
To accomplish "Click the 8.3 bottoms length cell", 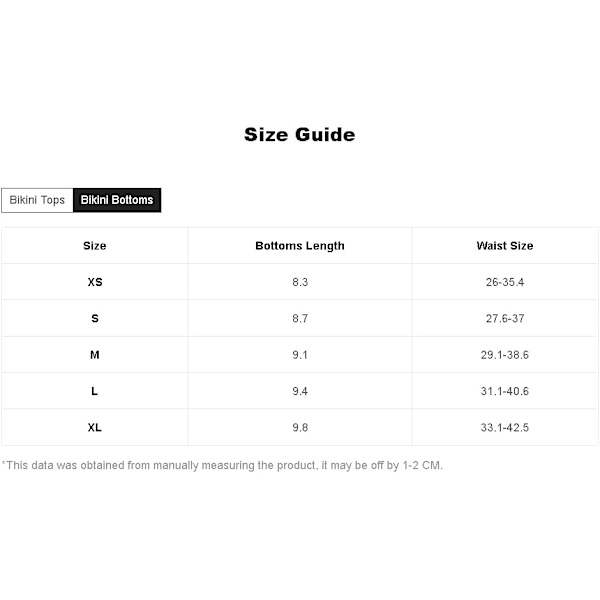I will (300, 282).
